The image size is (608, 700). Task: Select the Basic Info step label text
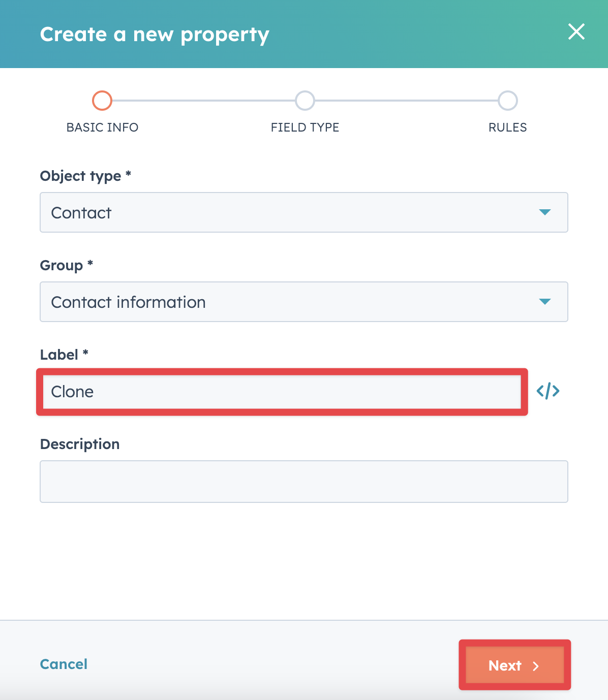pos(102,128)
